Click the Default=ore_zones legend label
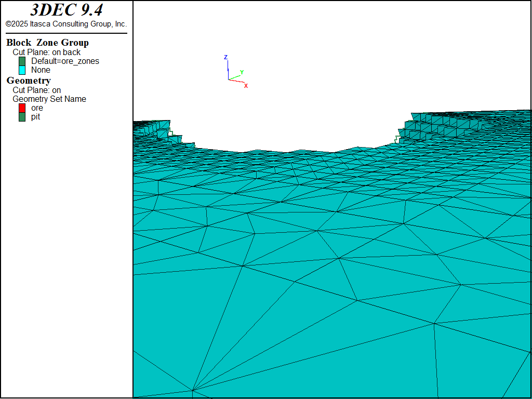 point(65,61)
